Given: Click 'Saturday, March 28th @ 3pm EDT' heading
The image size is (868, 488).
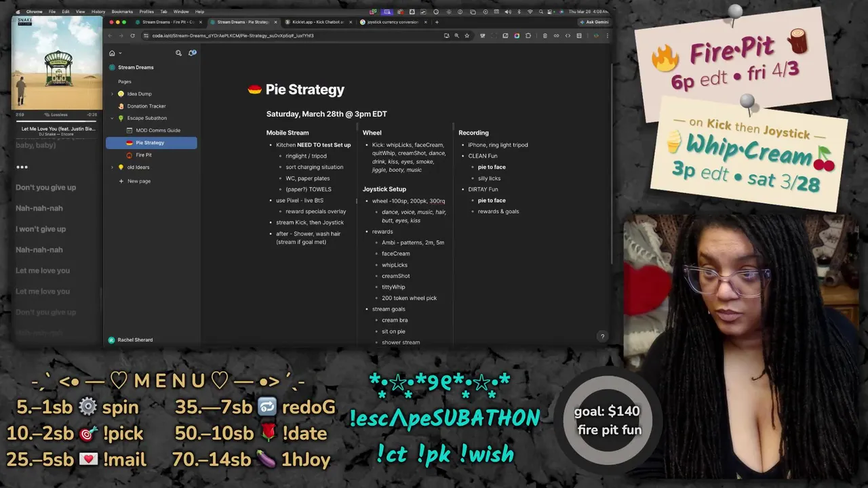Looking at the screenshot, I should 327,114.
